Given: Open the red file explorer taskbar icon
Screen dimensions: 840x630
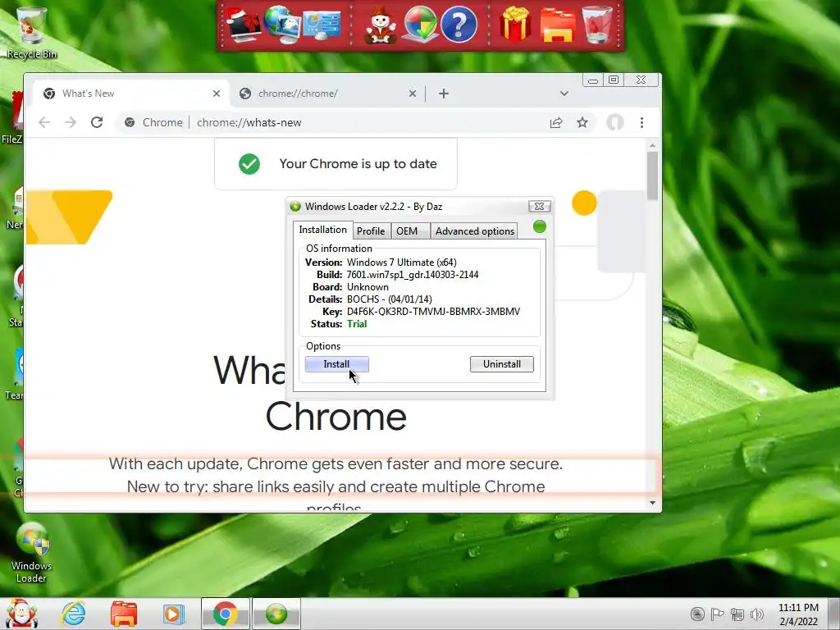Looking at the screenshot, I should click(x=124, y=614).
